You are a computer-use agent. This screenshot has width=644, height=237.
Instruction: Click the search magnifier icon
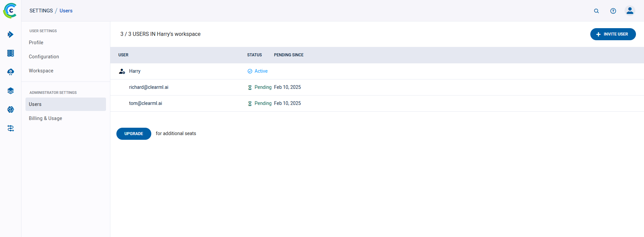click(596, 11)
